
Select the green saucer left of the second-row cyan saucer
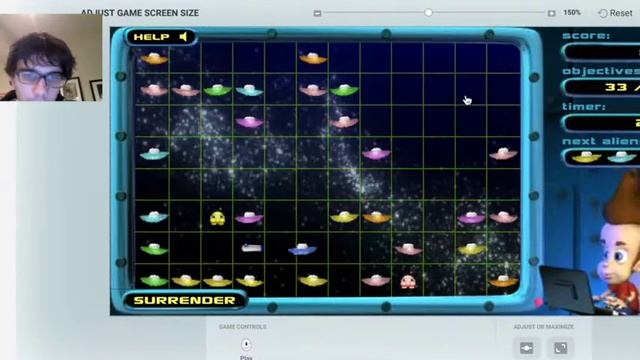[218, 89]
